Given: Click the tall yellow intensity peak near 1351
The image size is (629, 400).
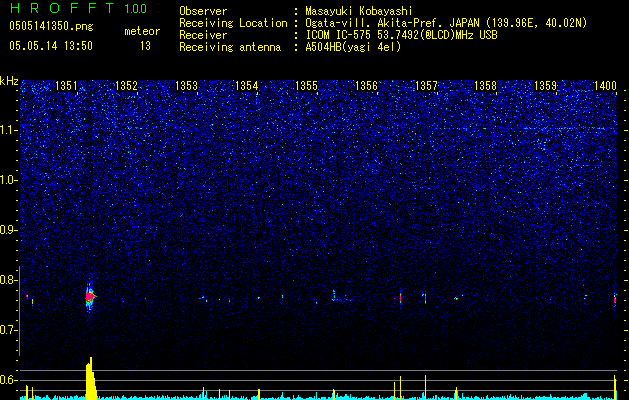Looking at the screenshot, I should click(x=91, y=378).
